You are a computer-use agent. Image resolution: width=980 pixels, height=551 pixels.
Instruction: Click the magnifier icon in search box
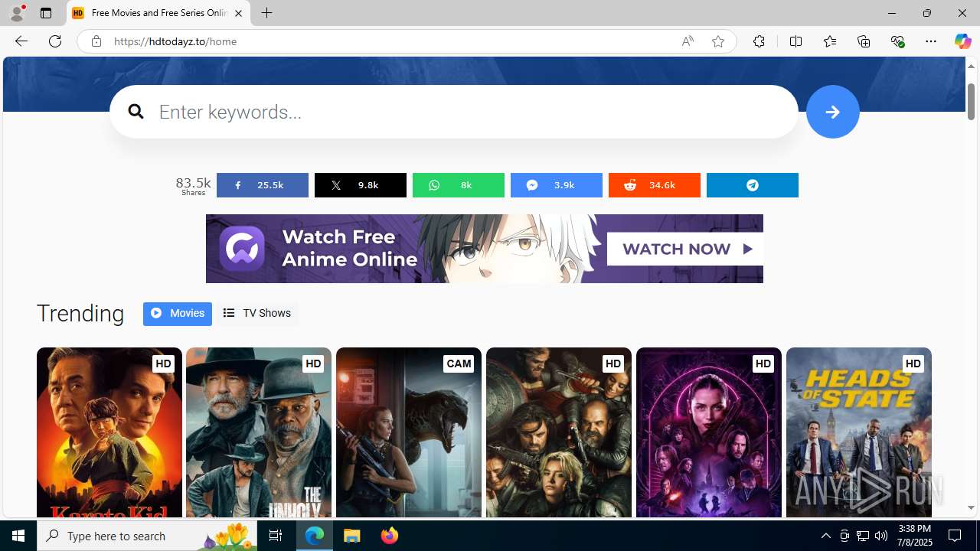coord(136,112)
